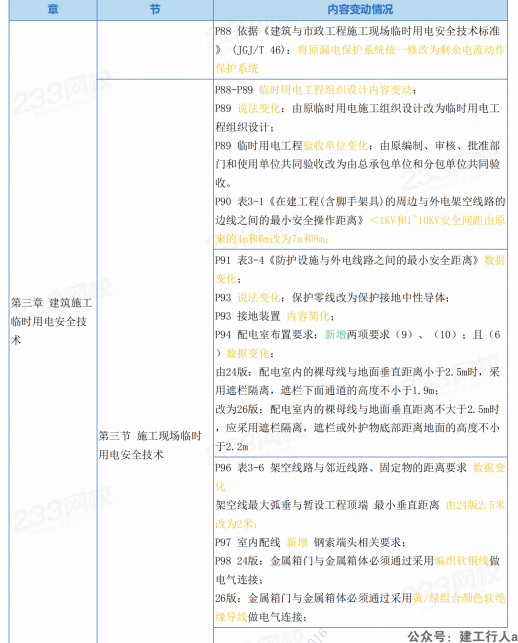Click the P89 说法变化 line

click(x=358, y=108)
